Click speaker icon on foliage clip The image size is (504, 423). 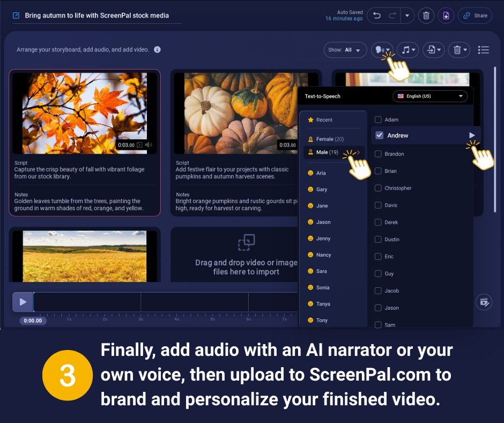(x=149, y=145)
